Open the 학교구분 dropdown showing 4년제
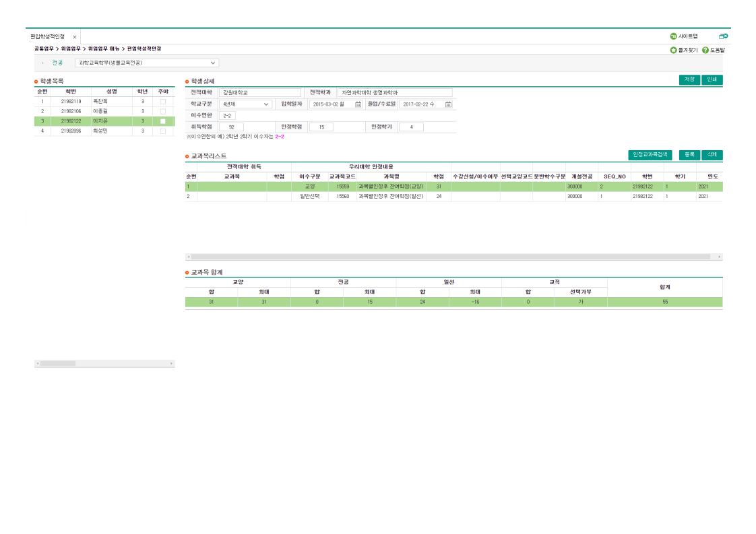The image size is (756, 534). (x=266, y=104)
